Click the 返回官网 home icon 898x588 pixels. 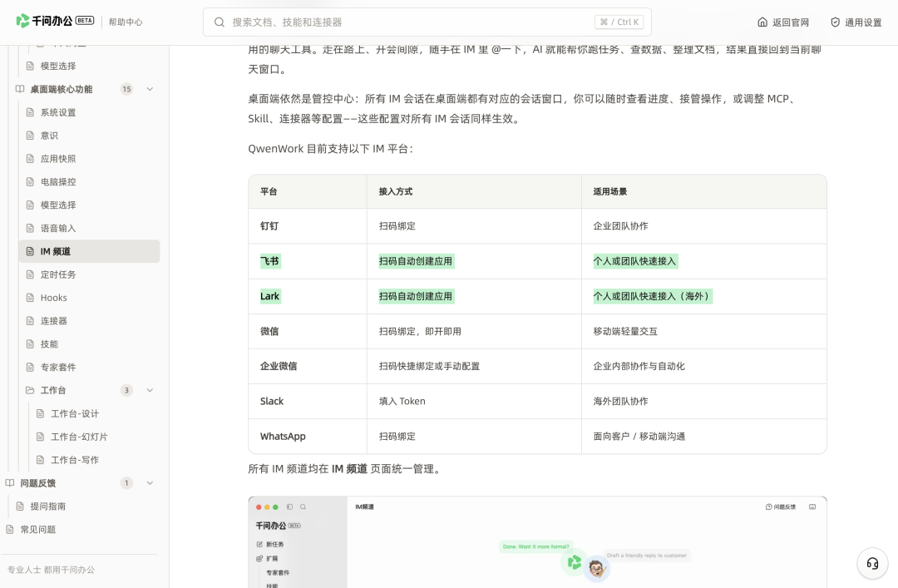point(762,22)
